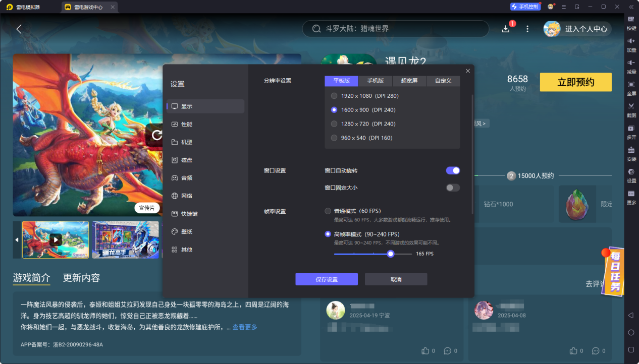Select 1600 x 900 (DPI 240) resolution

click(363, 110)
